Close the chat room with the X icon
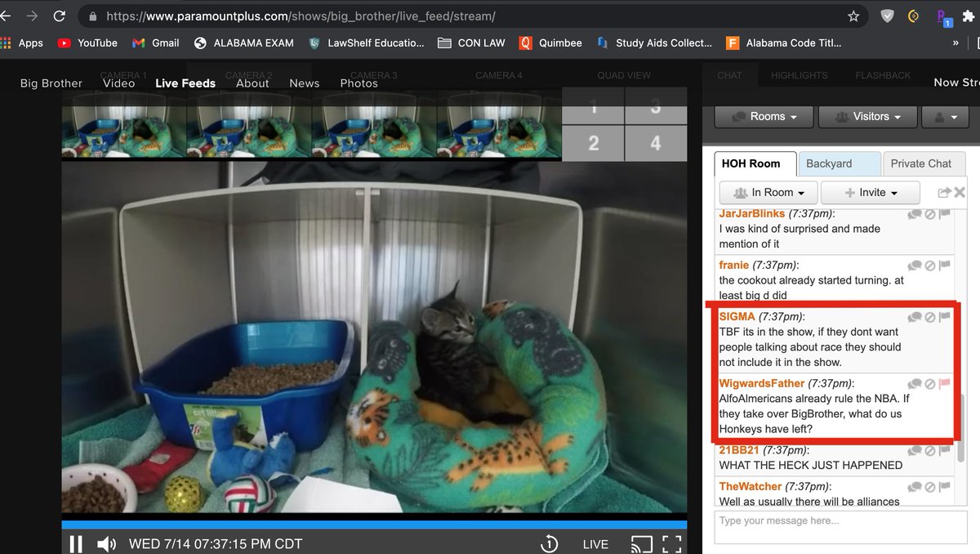Viewport: 980px width, 554px height. (x=960, y=193)
